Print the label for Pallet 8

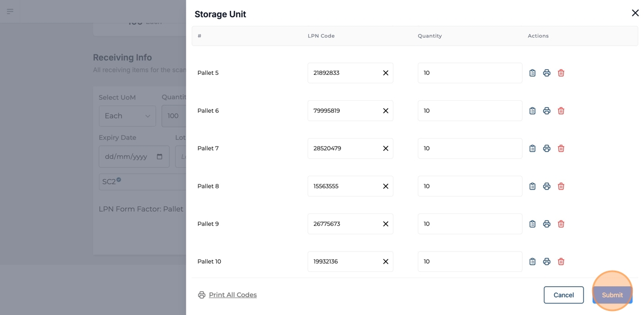[x=546, y=186]
